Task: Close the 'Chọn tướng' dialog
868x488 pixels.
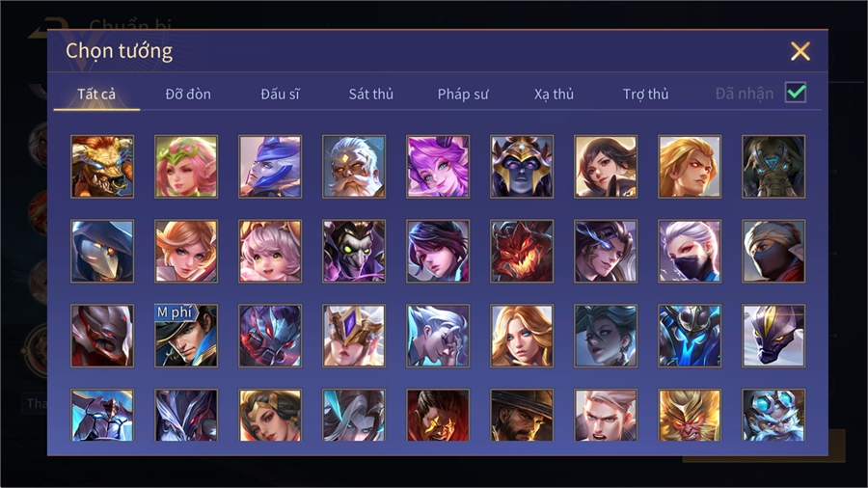Action: click(800, 51)
